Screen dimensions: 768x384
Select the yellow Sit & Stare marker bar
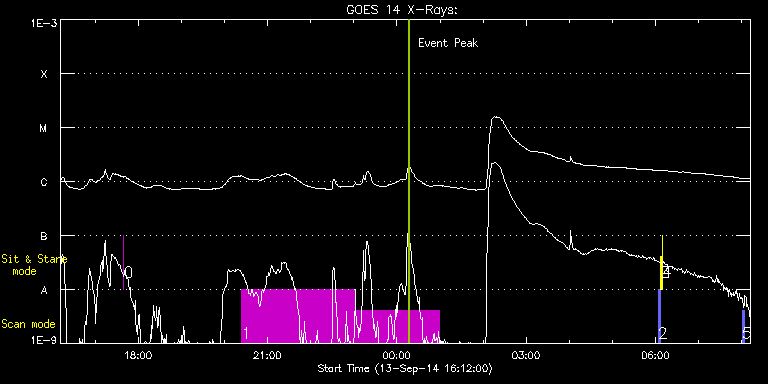(x=662, y=263)
